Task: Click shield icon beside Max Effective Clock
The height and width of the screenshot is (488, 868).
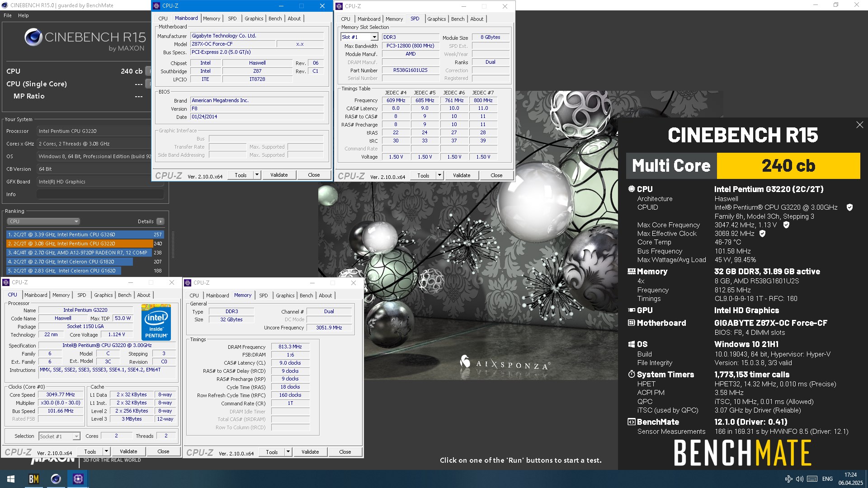Action: (762, 234)
